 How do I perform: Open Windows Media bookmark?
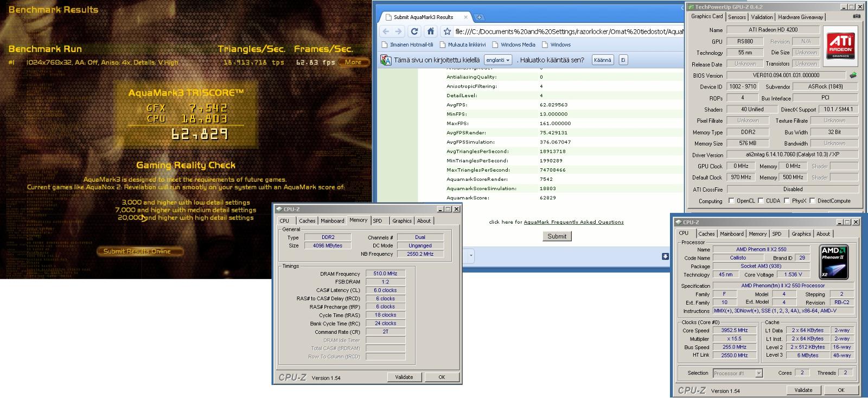click(x=513, y=45)
